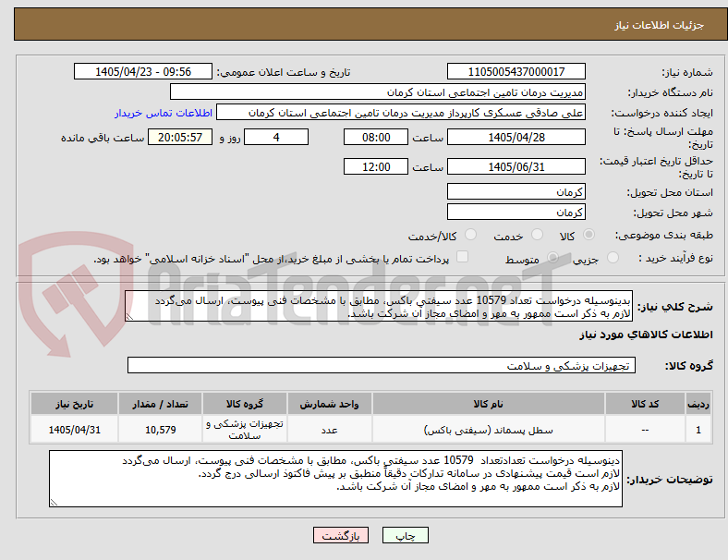Toggle the اسناد خزانه اسلامی payment checkbox
This screenshot has width=728, height=560.
tap(463, 257)
